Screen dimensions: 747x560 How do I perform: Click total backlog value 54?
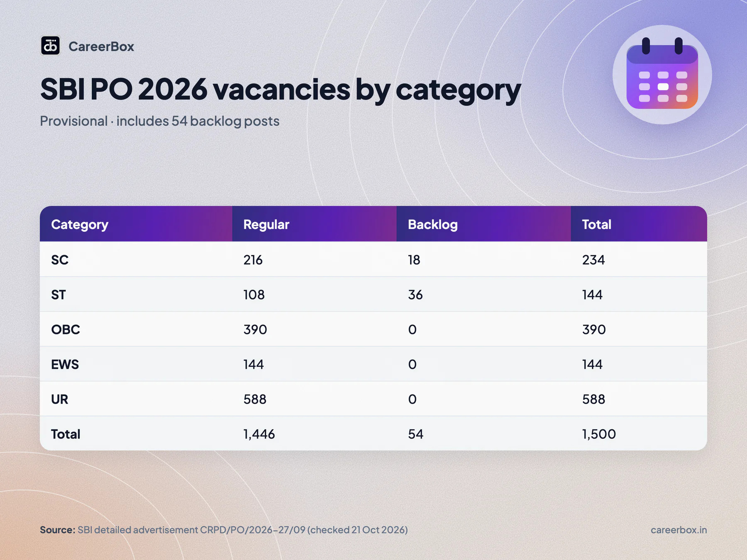coord(415,434)
